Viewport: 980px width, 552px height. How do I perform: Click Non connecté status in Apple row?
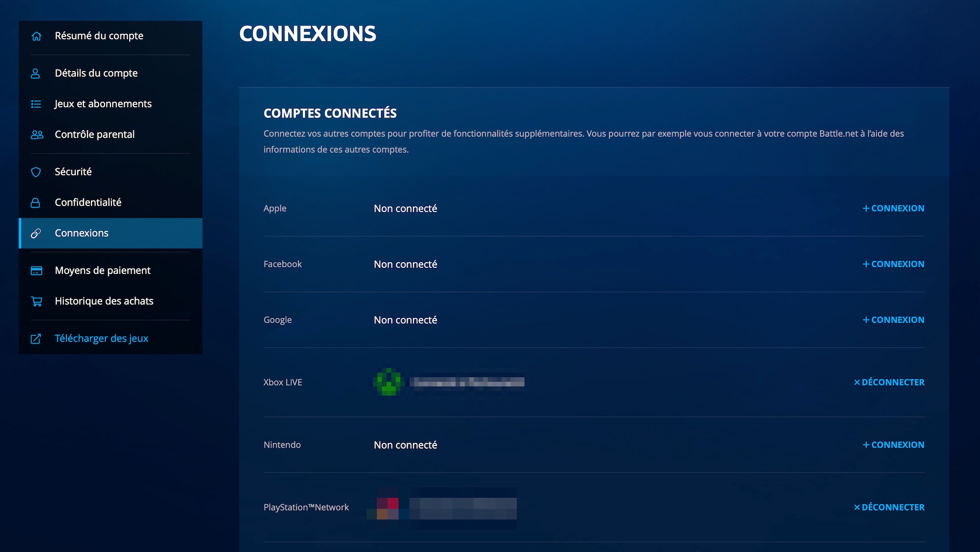pos(405,209)
